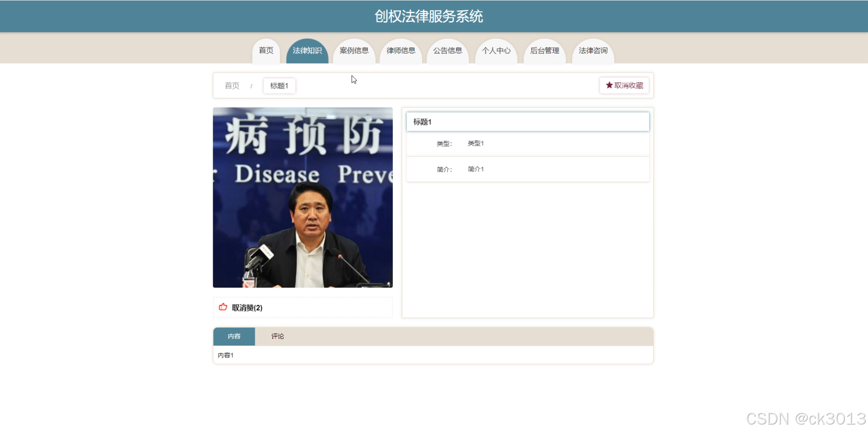Click the 类型1 value text
This screenshot has height=434, width=868.
[x=476, y=143]
